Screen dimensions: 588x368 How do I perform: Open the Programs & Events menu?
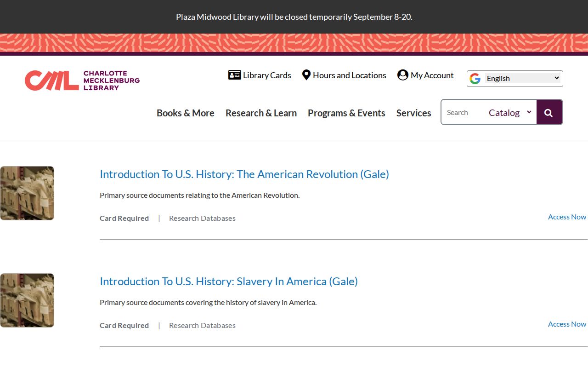point(346,113)
